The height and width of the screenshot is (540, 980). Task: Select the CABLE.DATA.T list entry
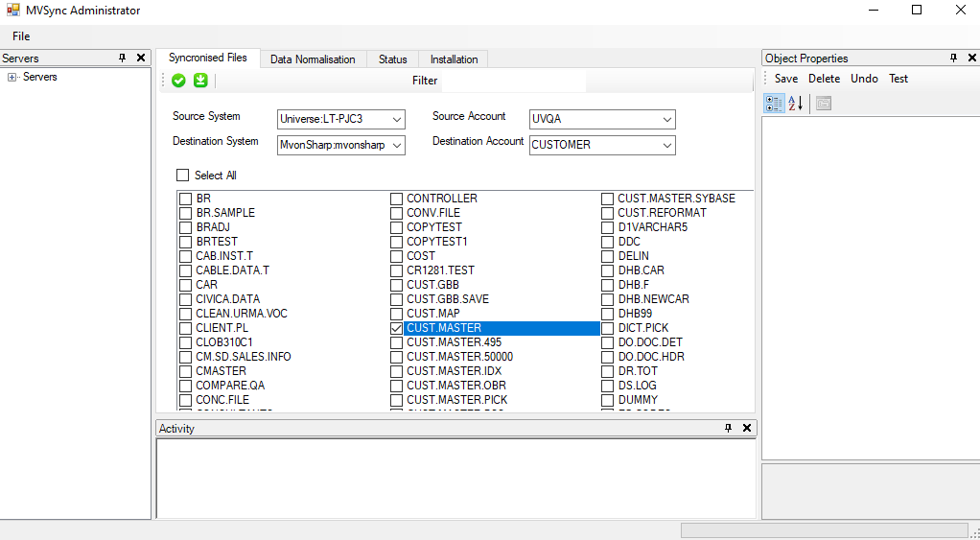coord(232,270)
